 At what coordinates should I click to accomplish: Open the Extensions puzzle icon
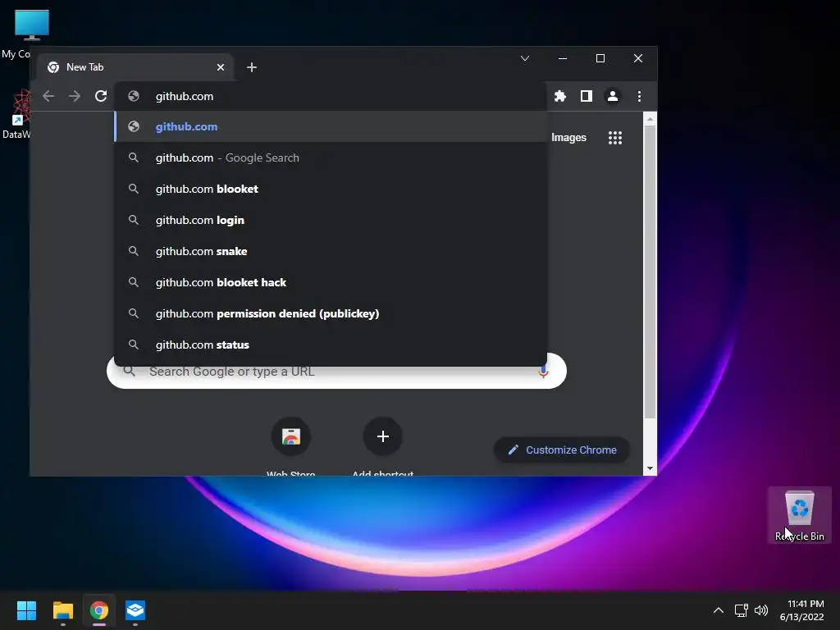point(559,96)
